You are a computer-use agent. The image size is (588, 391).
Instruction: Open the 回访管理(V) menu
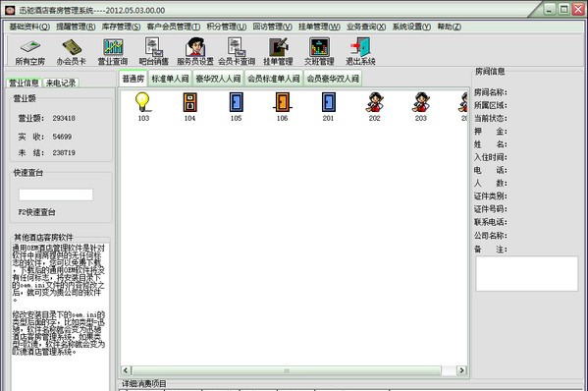click(273, 27)
